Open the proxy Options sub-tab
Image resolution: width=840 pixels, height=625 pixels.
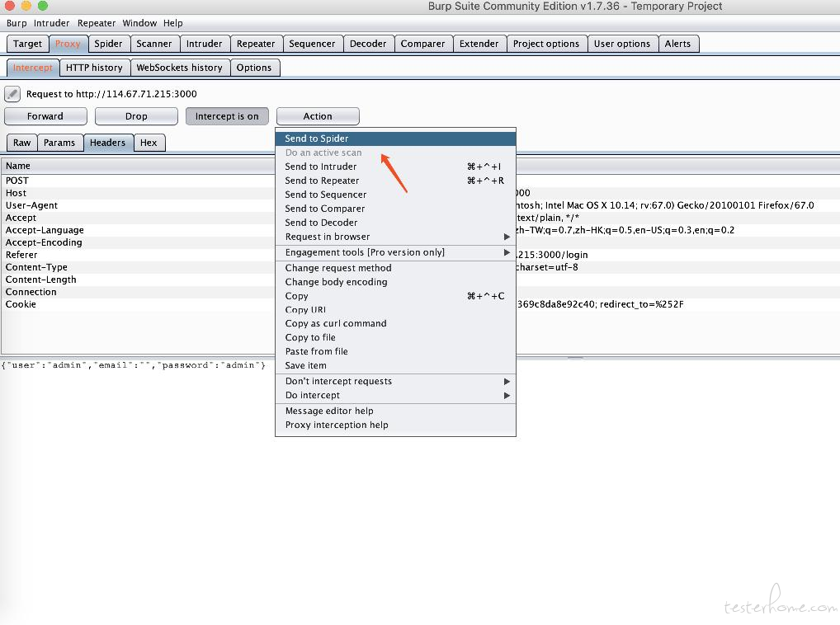click(x=254, y=68)
